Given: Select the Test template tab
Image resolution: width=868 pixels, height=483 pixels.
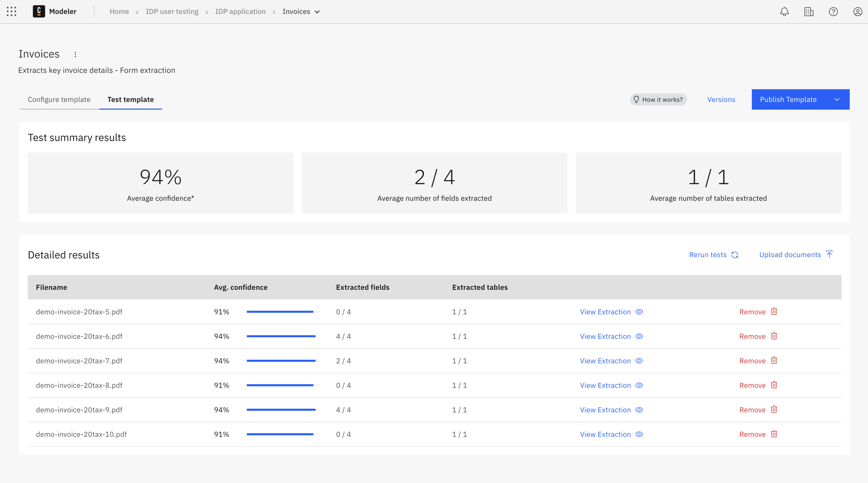Looking at the screenshot, I should tap(130, 99).
